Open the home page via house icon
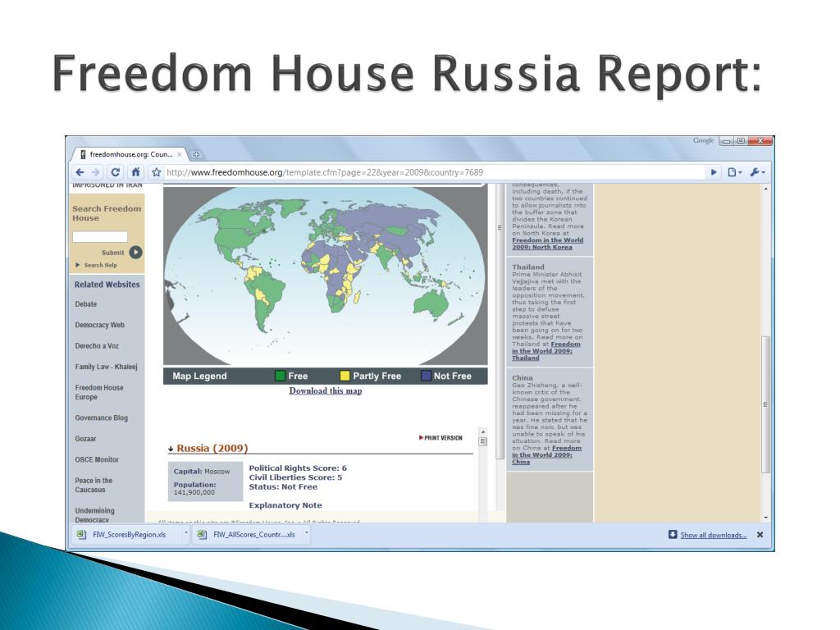The width and height of the screenshot is (840, 630). (135, 172)
